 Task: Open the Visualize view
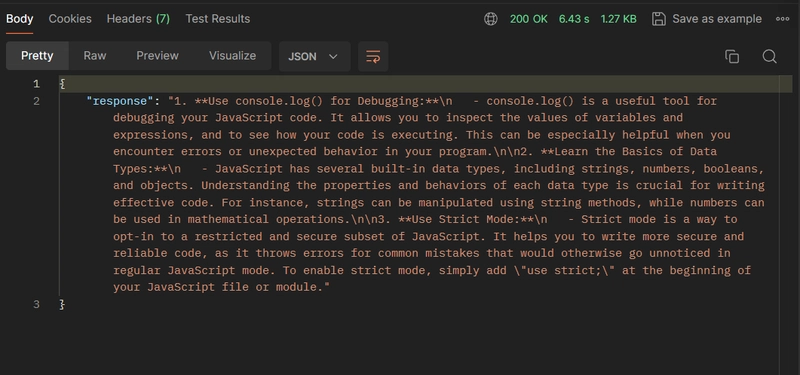point(233,56)
